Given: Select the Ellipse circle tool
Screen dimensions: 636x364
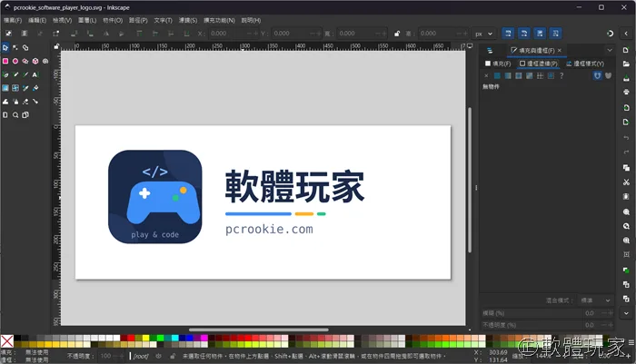Looking at the screenshot, I should coord(15,61).
